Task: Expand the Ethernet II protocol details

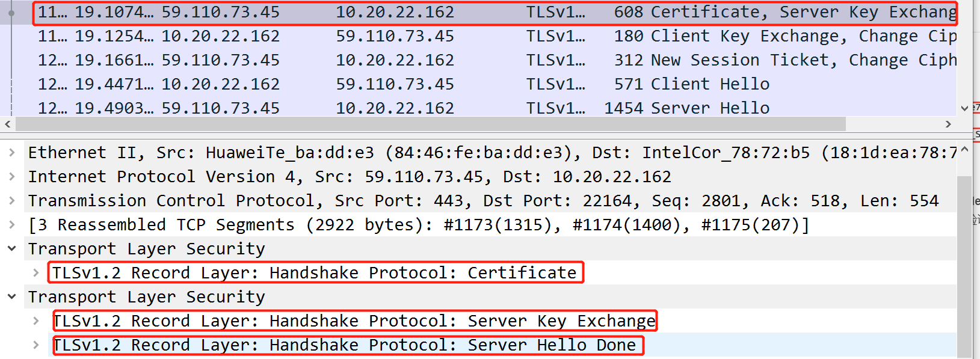Action: (x=11, y=152)
